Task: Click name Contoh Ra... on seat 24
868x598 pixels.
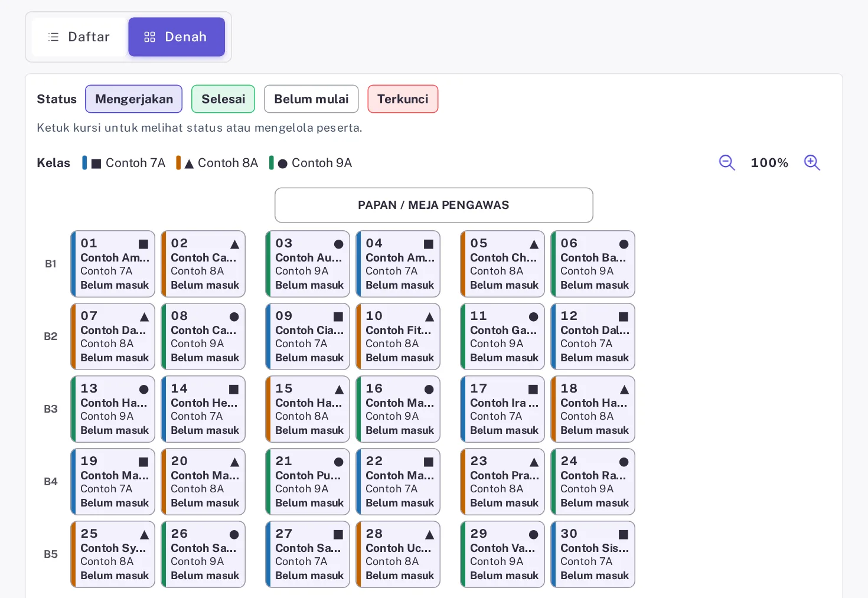Action: coord(593,476)
